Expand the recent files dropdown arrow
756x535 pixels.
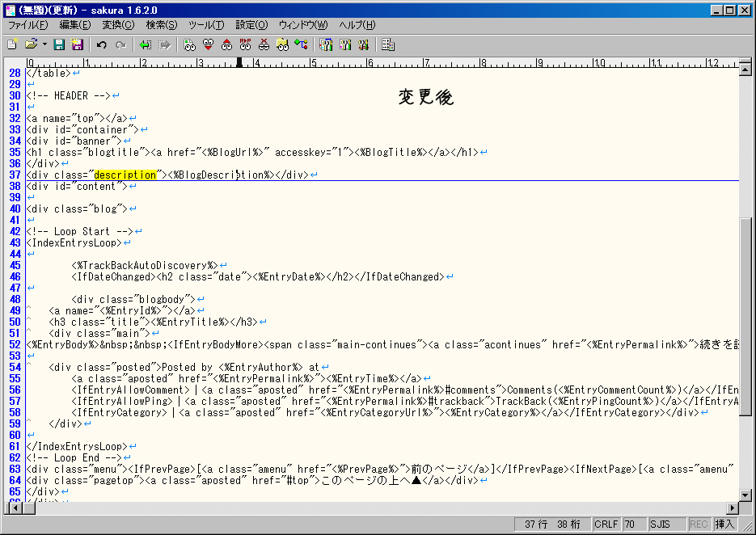44,44
